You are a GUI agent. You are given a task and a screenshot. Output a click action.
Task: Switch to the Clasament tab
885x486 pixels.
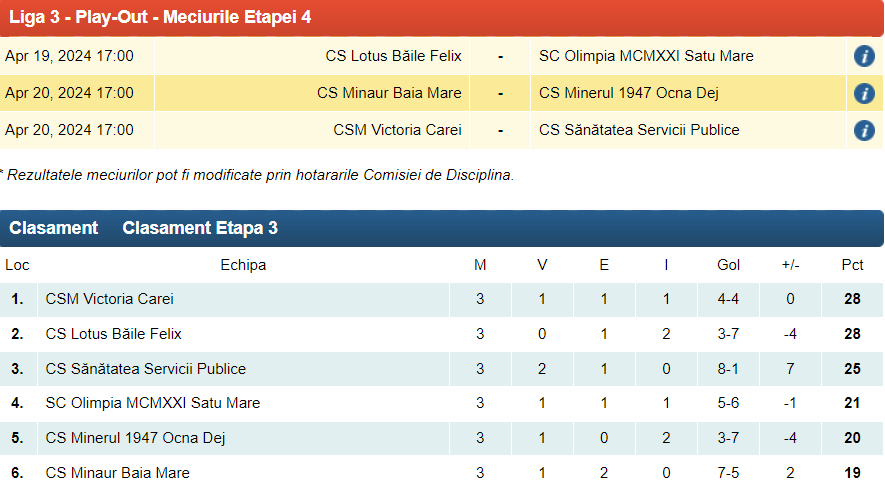54,228
